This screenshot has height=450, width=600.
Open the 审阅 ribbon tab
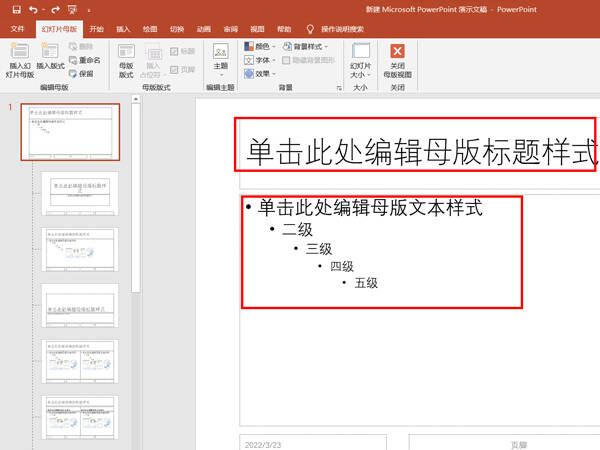click(x=230, y=29)
